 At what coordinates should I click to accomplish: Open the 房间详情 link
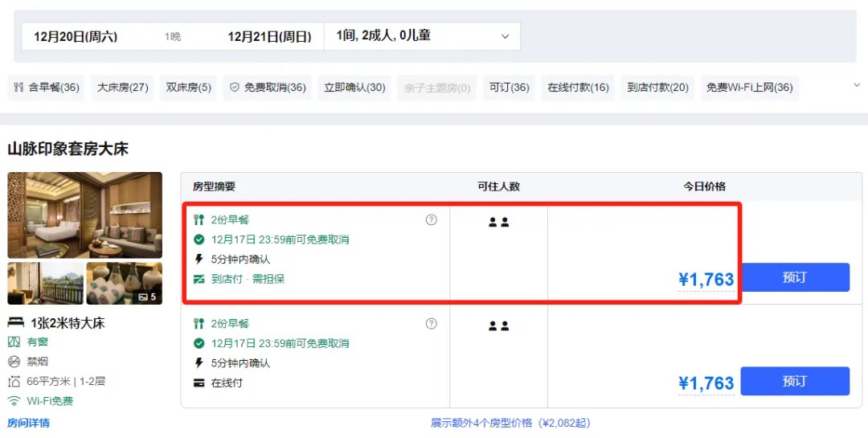[28, 423]
